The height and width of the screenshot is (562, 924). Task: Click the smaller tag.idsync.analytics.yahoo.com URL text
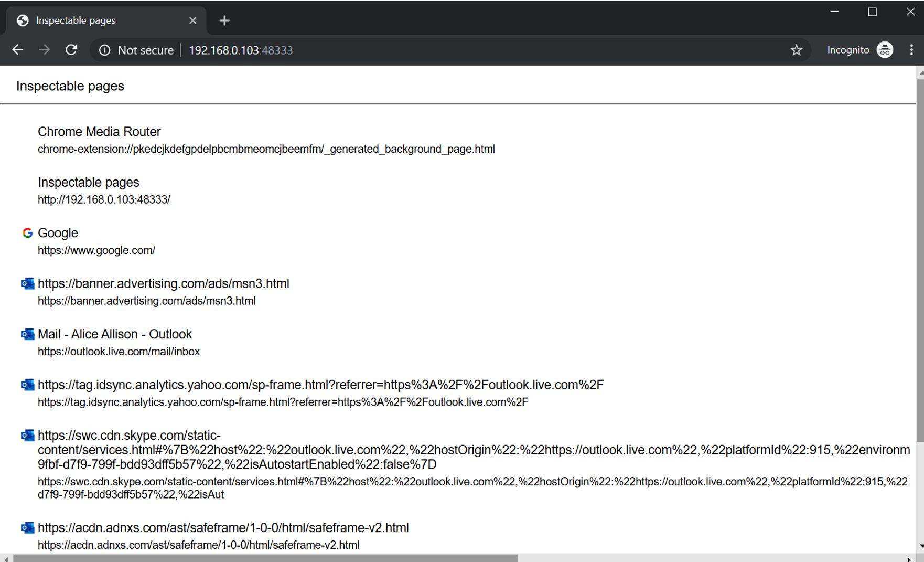(x=283, y=402)
